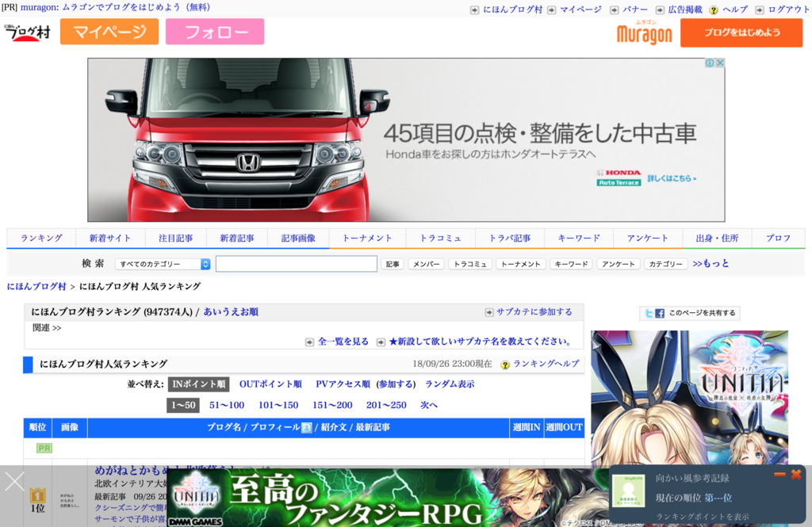
Task: Sort by OUTポイント順
Action: (270, 384)
